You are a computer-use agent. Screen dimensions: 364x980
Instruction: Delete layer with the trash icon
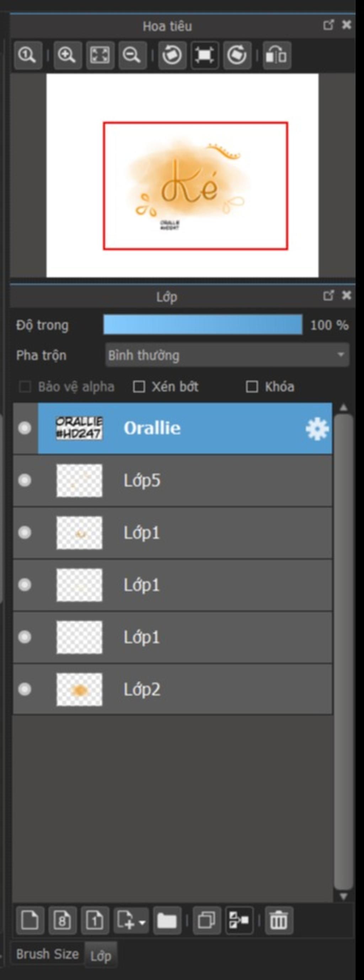point(279,921)
